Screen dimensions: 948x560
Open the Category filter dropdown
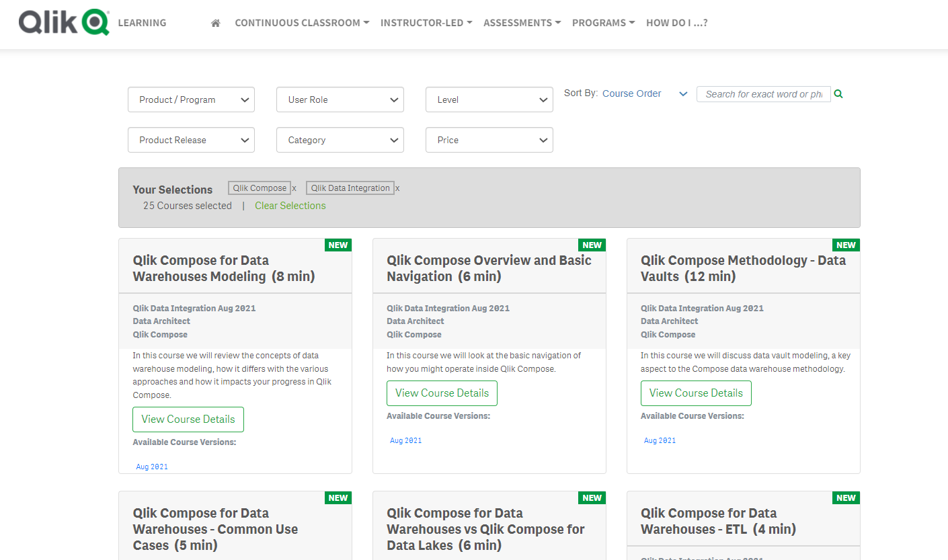pos(340,140)
